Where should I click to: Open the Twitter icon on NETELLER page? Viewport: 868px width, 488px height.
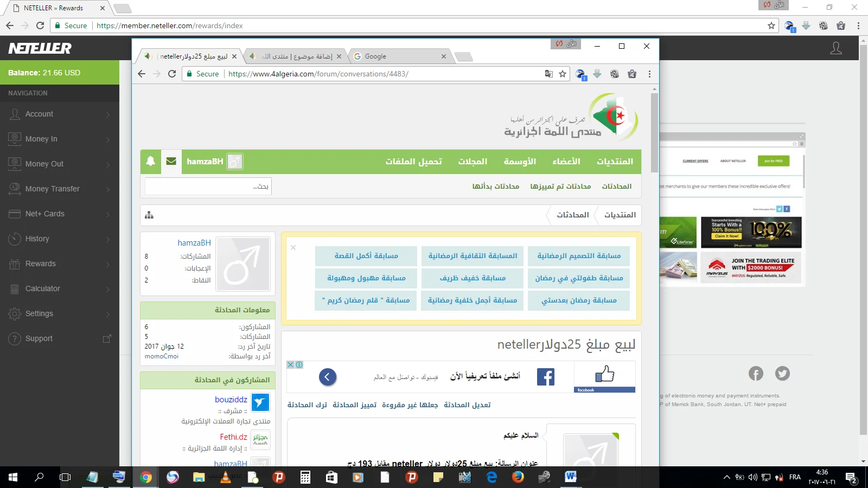pyautogui.click(x=782, y=374)
